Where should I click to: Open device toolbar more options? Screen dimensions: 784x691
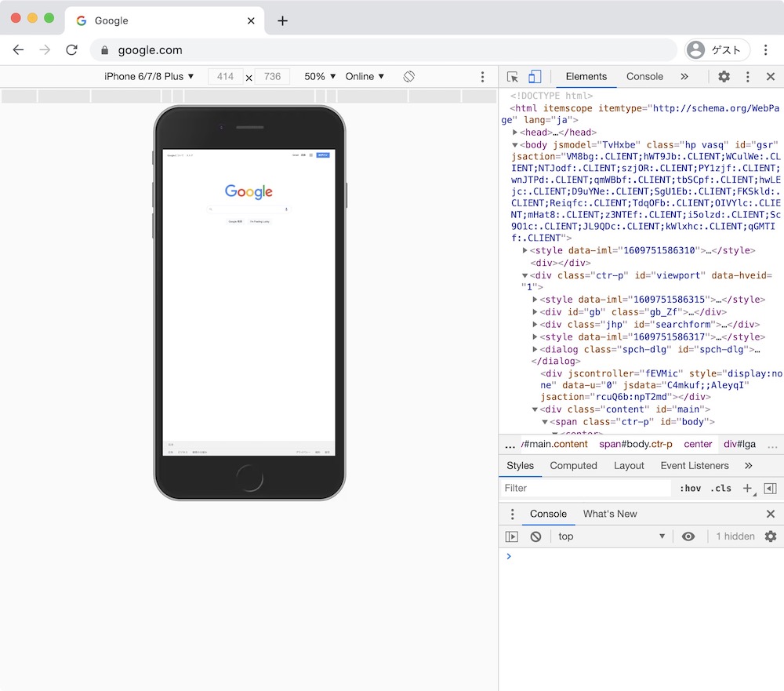click(x=482, y=77)
